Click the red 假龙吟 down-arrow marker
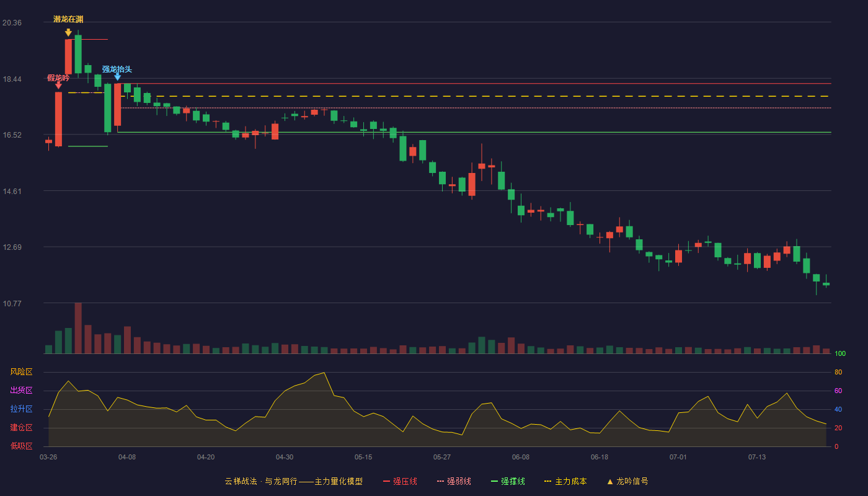Image resolution: width=868 pixels, height=496 pixels. pos(58,86)
